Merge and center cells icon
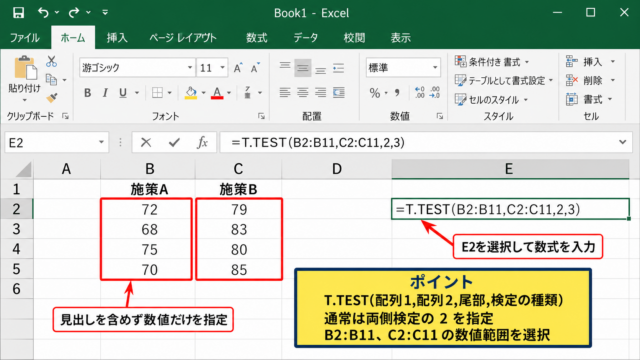This screenshot has width=640, height=360. [338, 93]
